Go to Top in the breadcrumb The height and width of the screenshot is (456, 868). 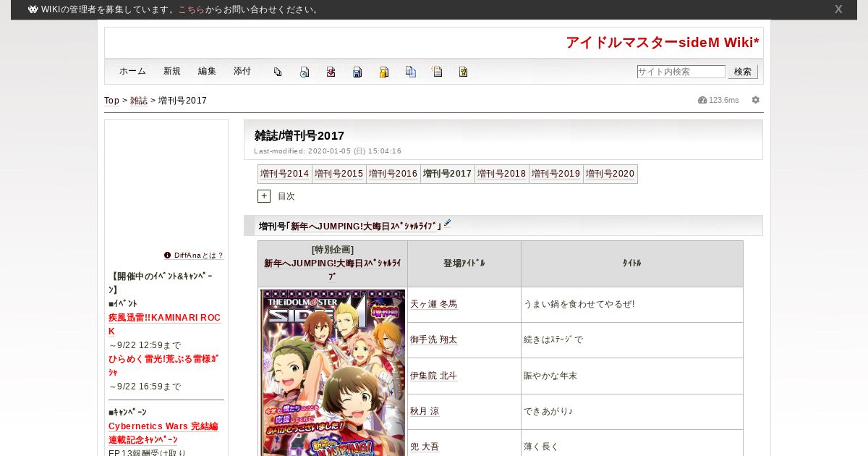[111, 101]
